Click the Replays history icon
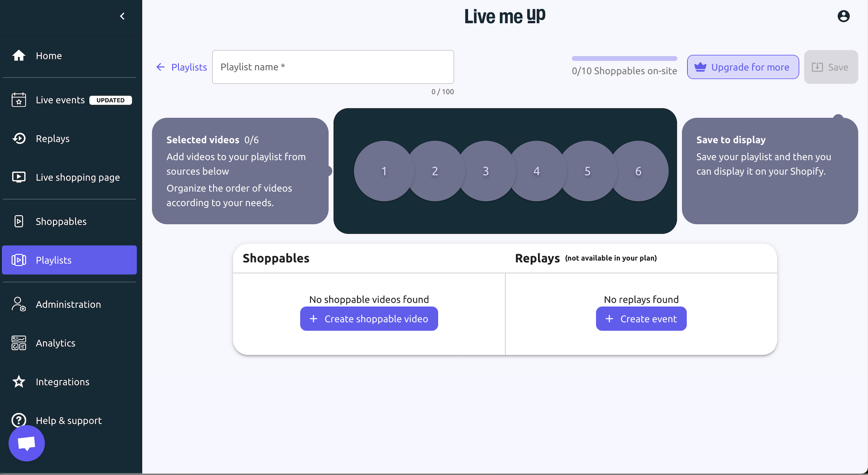The image size is (868, 475). click(19, 138)
